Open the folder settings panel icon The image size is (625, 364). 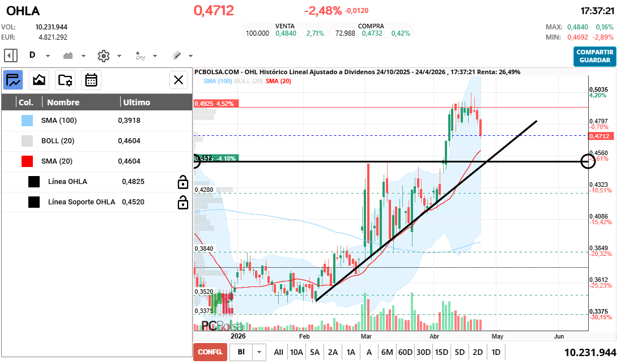click(x=65, y=80)
